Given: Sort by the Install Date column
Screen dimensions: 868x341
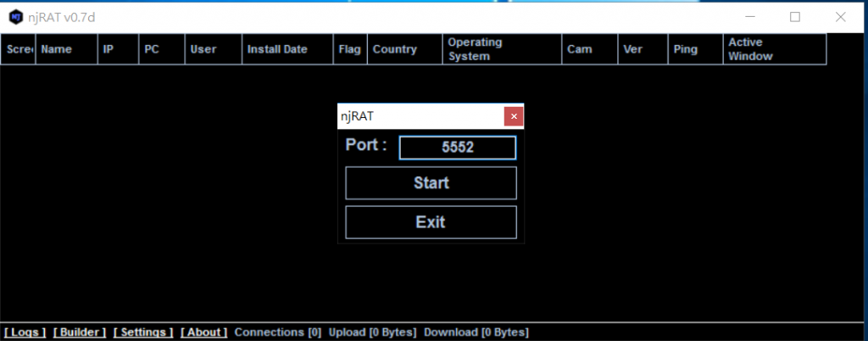Looking at the screenshot, I should click(x=287, y=49).
